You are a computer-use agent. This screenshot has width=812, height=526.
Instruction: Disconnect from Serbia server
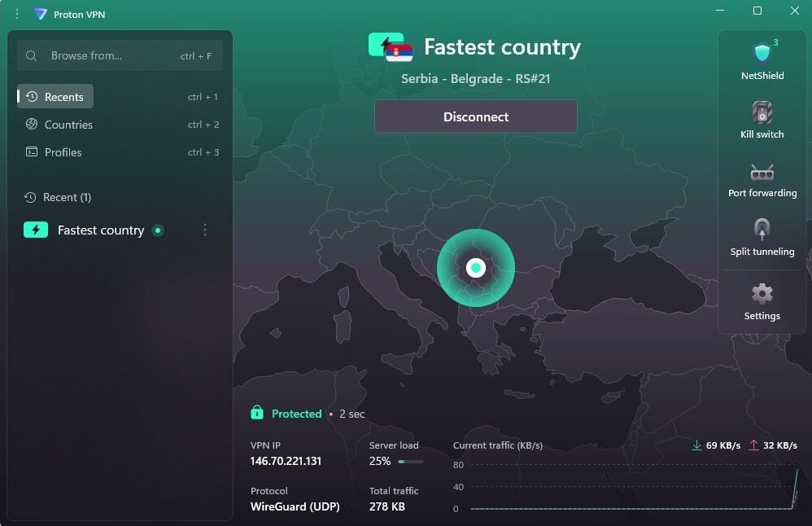pyautogui.click(x=475, y=116)
